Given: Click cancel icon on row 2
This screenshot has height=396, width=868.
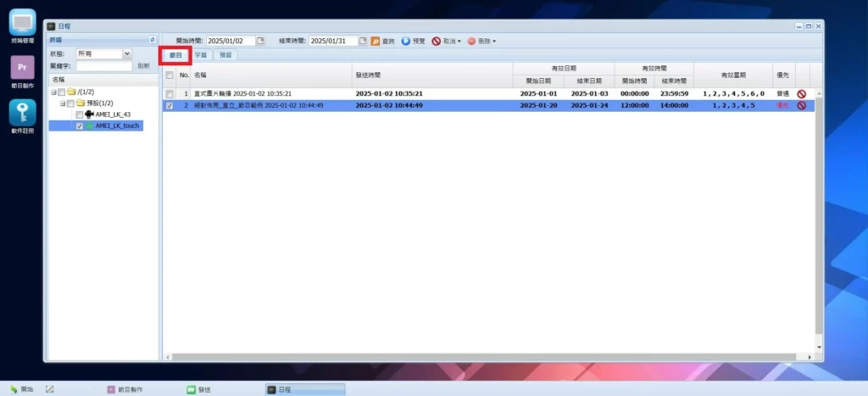Looking at the screenshot, I should coord(801,105).
